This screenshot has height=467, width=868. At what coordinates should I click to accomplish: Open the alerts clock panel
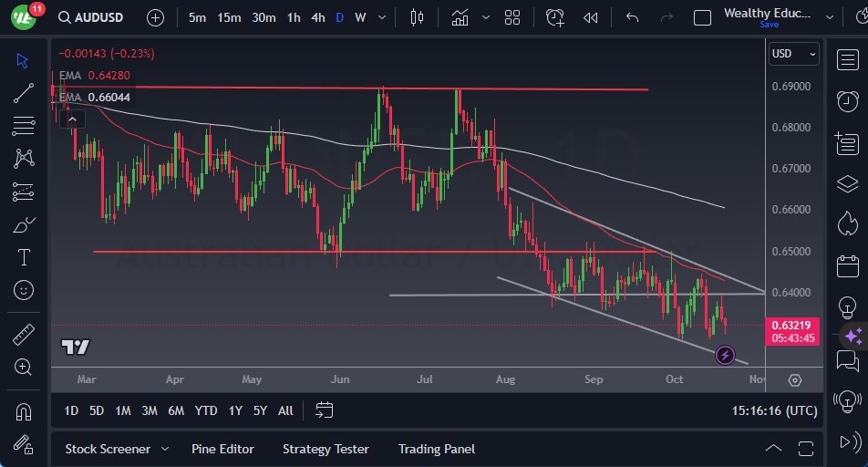tap(847, 100)
